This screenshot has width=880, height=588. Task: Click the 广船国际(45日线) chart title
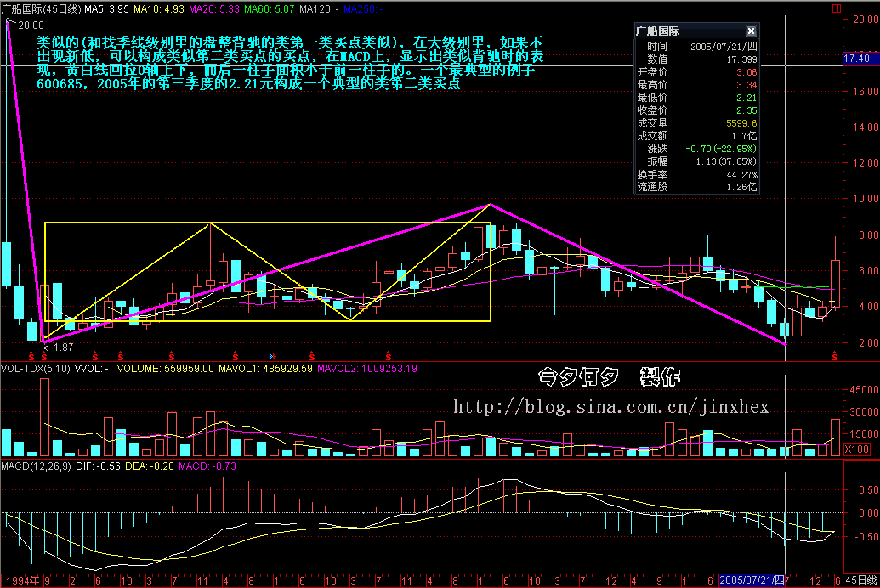click(x=41, y=8)
